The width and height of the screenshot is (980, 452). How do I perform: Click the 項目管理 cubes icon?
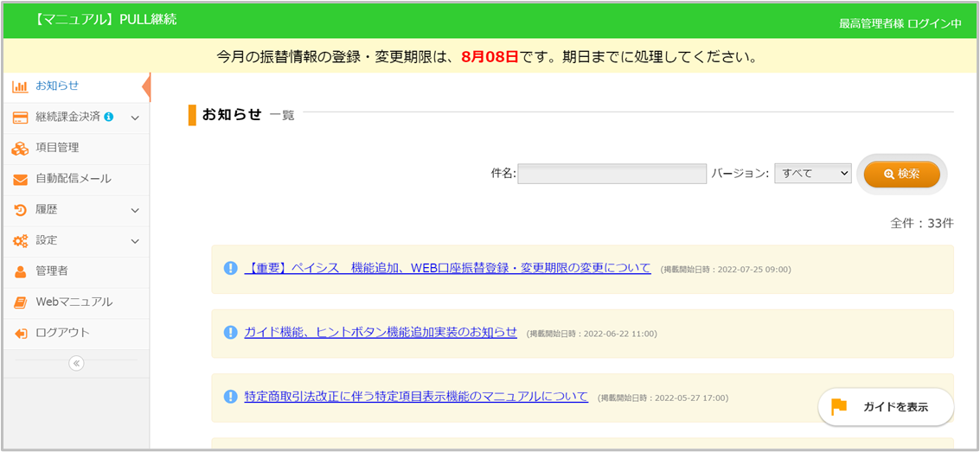[20, 149]
